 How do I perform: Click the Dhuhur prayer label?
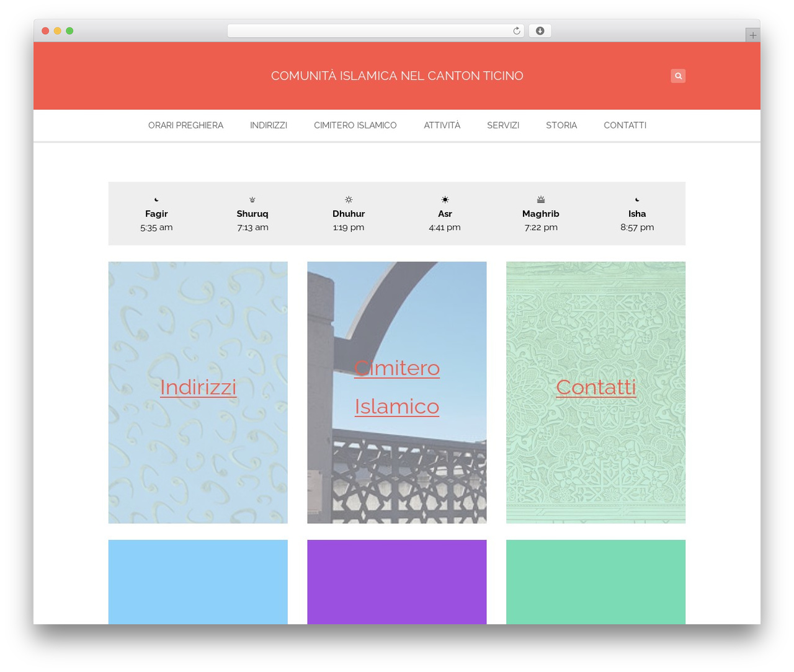(349, 214)
